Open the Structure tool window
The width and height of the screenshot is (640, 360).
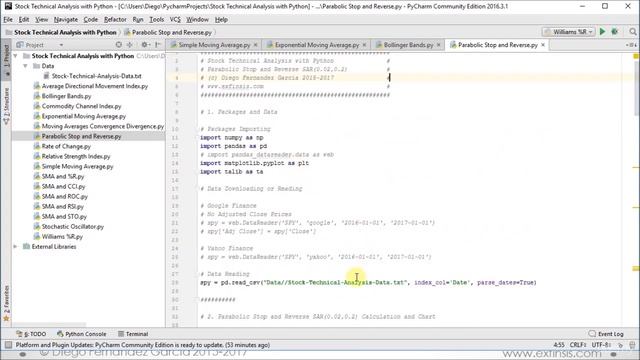(6, 105)
